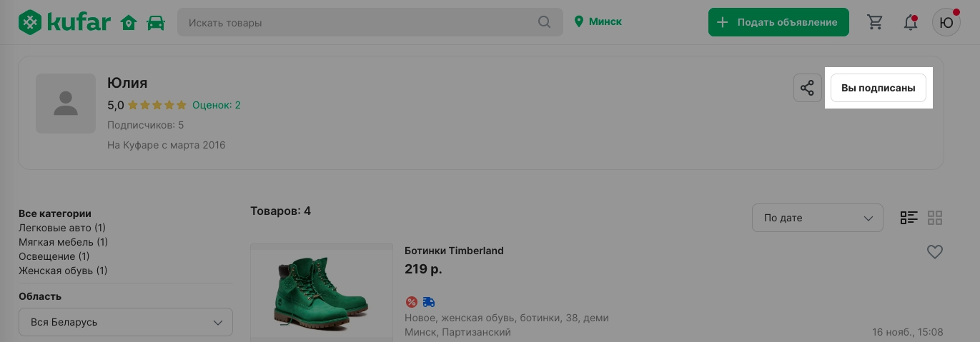Click the Подписчиков: 5 text
This screenshot has height=342, width=980.
click(146, 125)
